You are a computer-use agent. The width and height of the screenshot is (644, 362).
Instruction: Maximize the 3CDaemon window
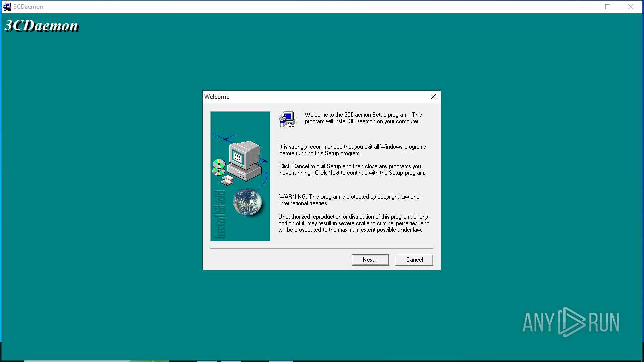tap(608, 7)
